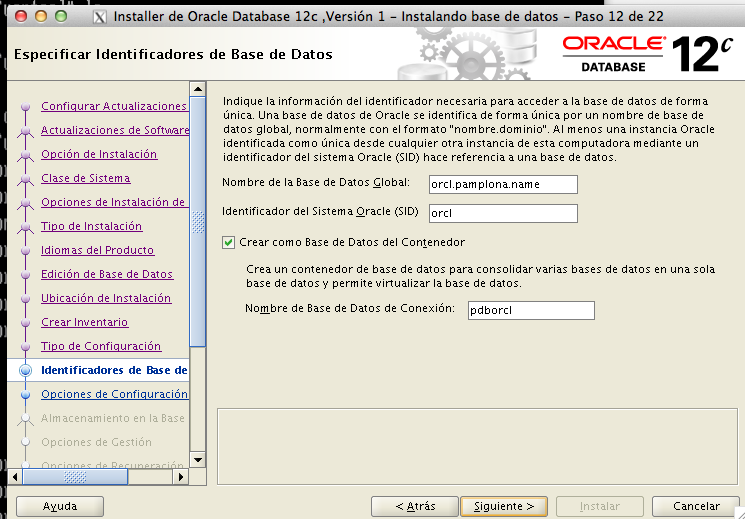Toggle Crear como Base de Datos del Contenedor
Screen dimensions: 745x519
tap(229, 243)
